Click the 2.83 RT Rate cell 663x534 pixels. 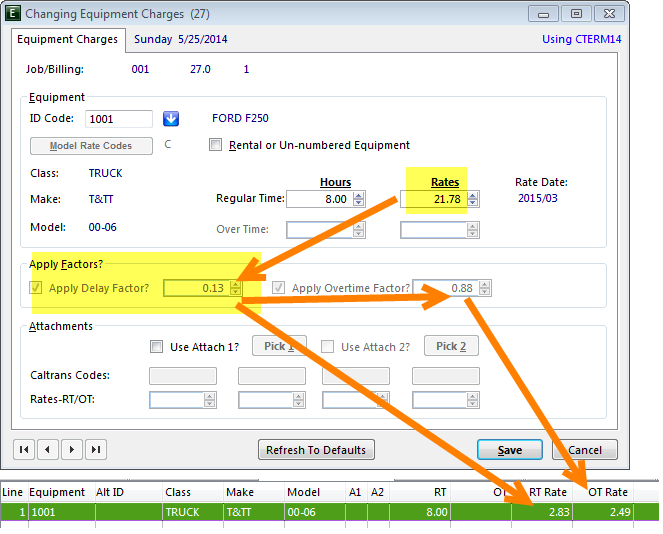click(x=542, y=512)
